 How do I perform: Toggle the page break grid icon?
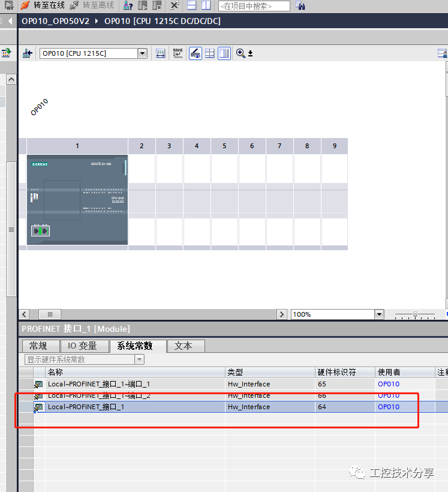[x=209, y=53]
